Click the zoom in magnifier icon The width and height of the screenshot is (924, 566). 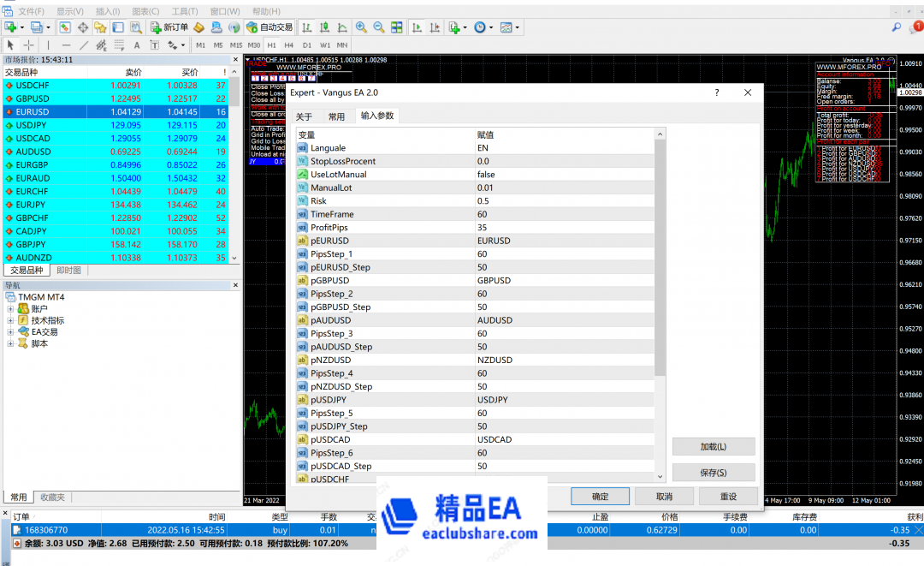click(361, 27)
